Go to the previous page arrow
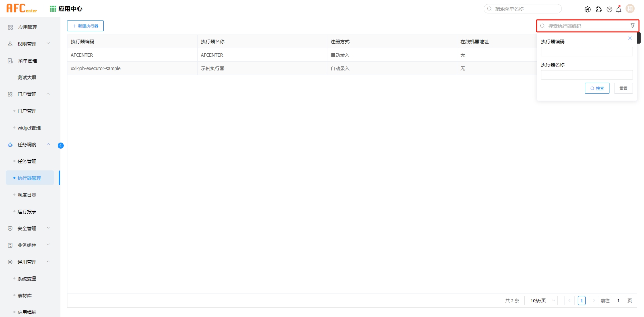The height and width of the screenshot is (317, 644). click(569, 301)
